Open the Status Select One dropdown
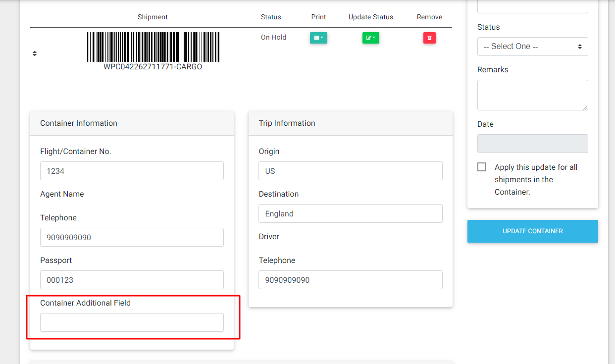Image resolution: width=615 pixels, height=364 pixels. (x=532, y=47)
